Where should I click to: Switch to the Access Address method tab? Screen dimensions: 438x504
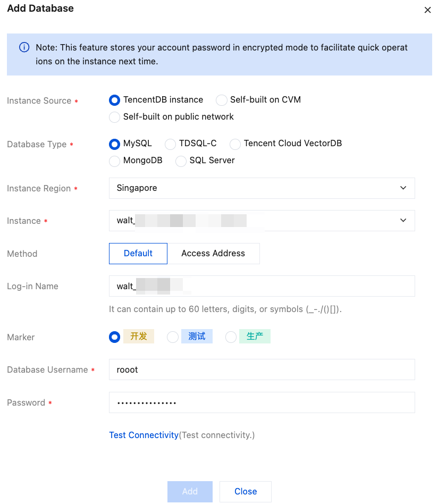[x=213, y=254]
